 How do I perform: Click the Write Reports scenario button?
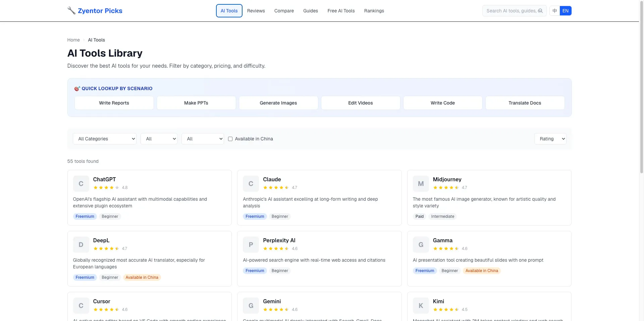[x=114, y=103]
